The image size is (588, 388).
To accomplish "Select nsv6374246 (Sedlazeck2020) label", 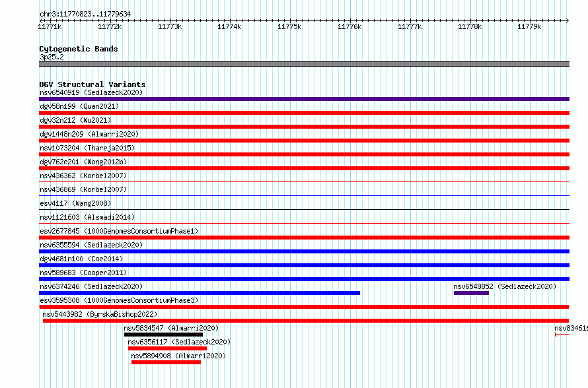I will (91, 286).
